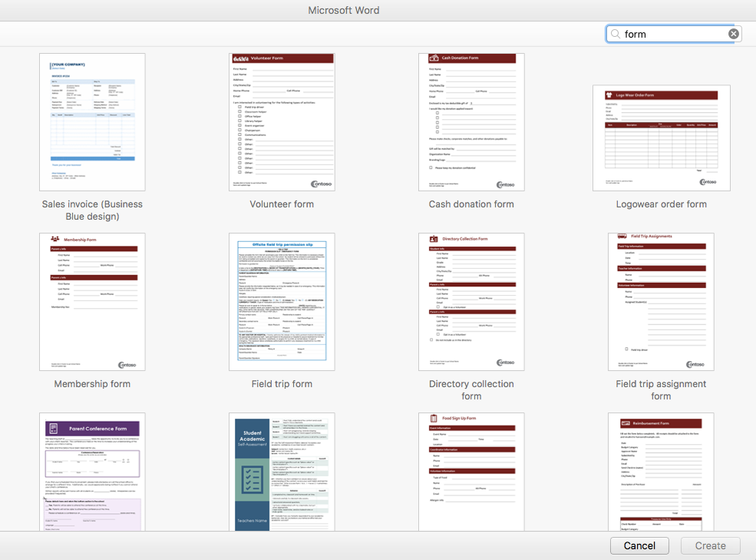The image size is (756, 560).
Task: Click the 'Field trip form' caption text
Action: (x=282, y=384)
